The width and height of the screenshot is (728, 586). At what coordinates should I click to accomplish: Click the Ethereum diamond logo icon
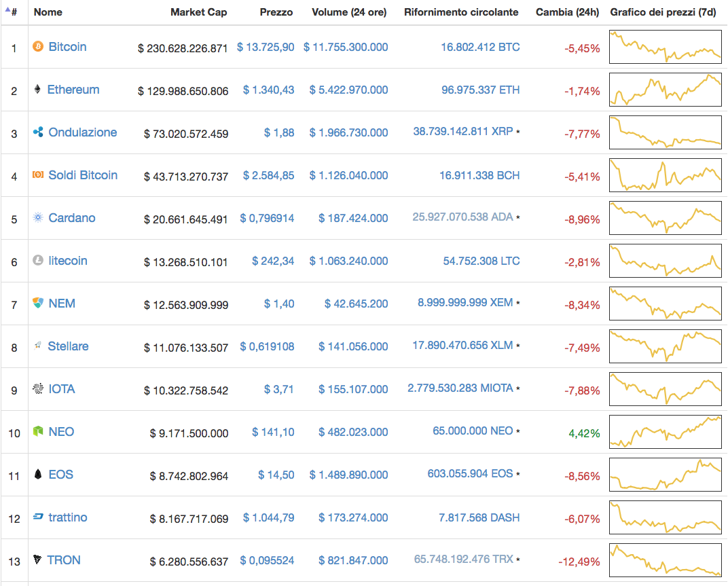point(37,89)
